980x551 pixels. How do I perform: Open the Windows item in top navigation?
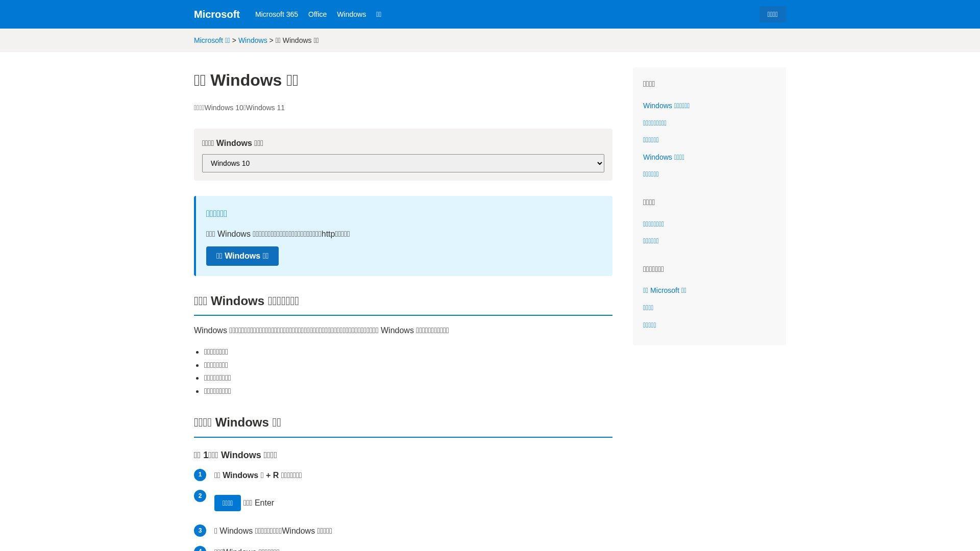point(351,14)
